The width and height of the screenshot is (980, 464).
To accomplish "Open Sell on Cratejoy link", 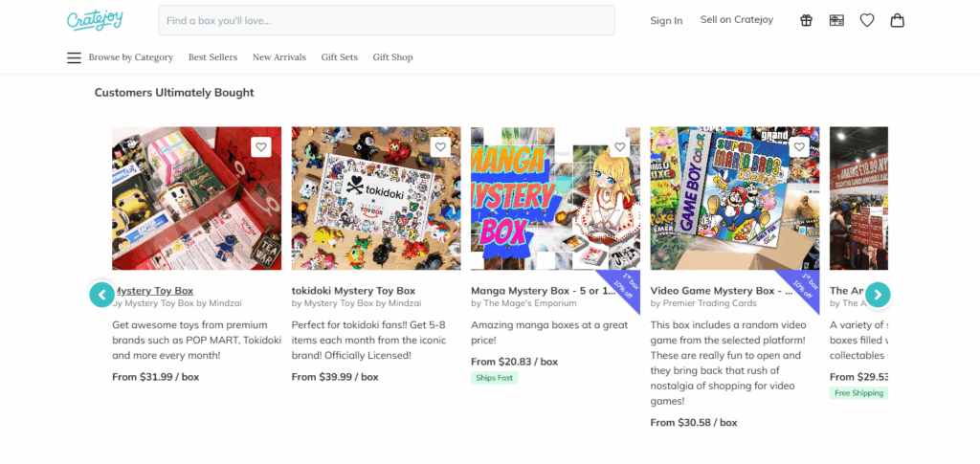I will [737, 20].
